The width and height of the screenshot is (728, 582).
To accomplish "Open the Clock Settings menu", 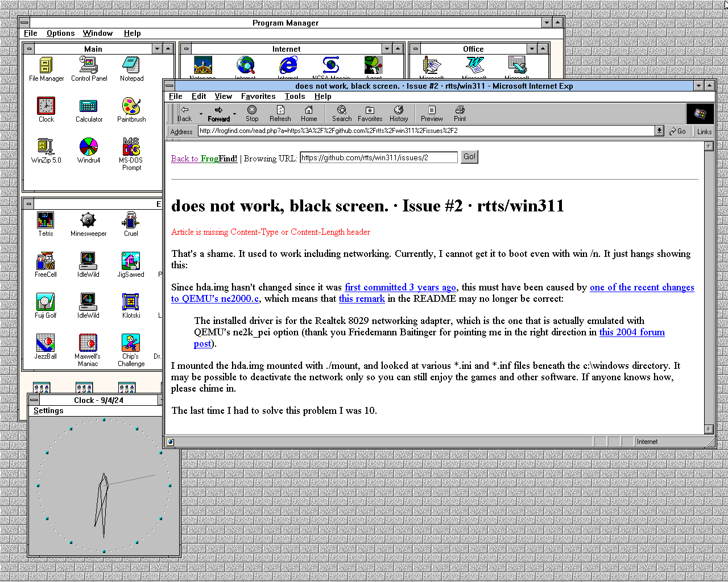I will [x=48, y=411].
